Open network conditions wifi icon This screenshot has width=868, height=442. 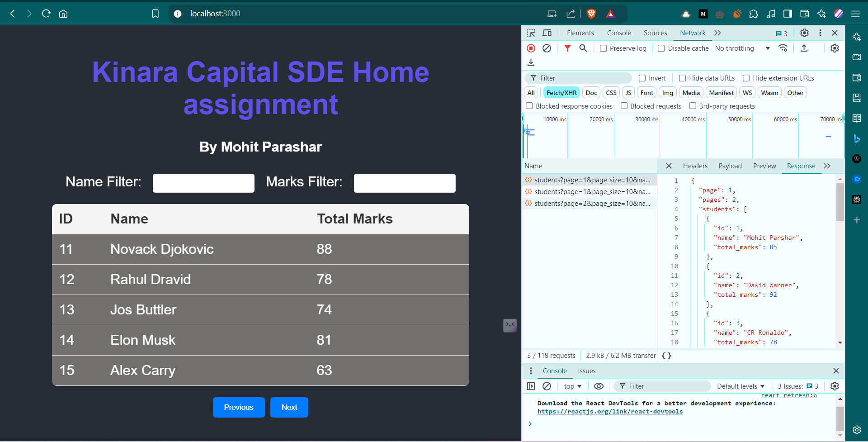coord(783,48)
